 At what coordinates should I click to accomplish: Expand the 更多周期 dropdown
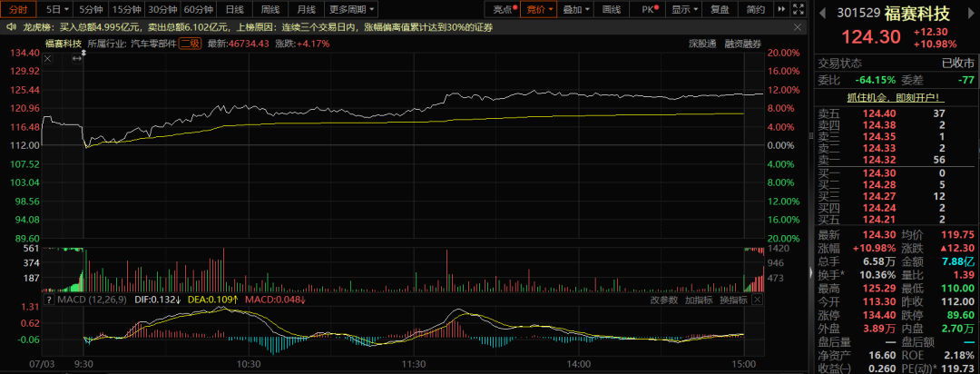click(x=352, y=9)
